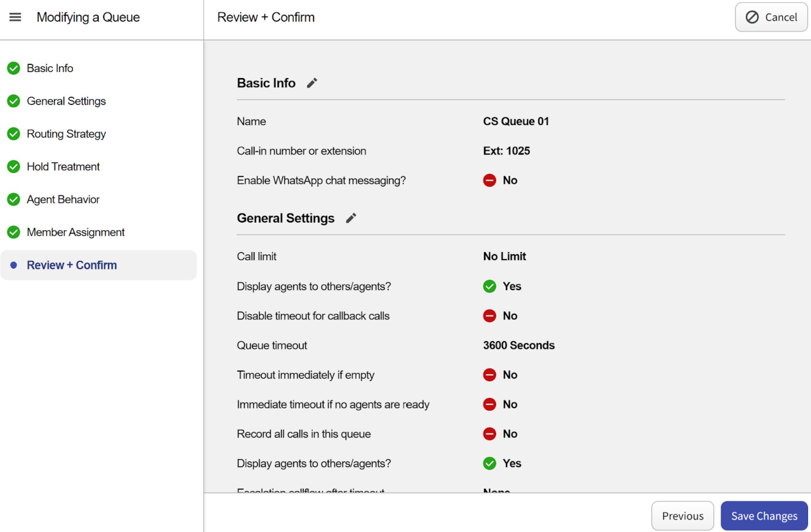The image size is (811, 532).
Task: Click green Yes icon under Call limit
Action: tap(489, 286)
